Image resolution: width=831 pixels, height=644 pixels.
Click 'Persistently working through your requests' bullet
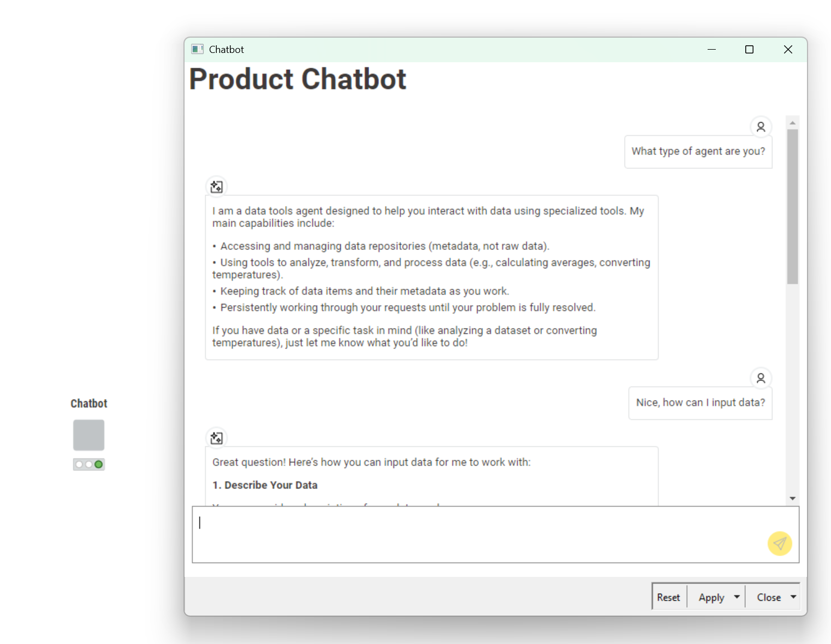[x=404, y=307]
